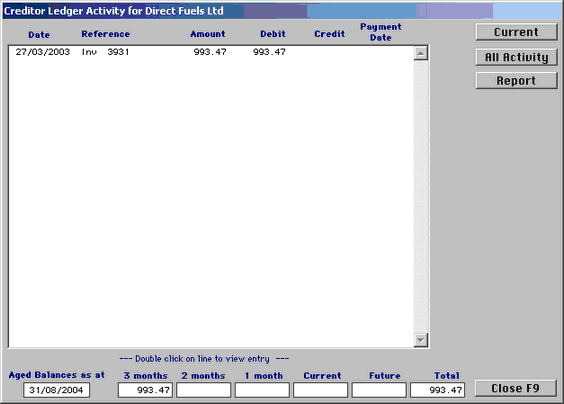The height and width of the screenshot is (404, 564).
Task: Click the Current button
Action: pyautogui.click(x=516, y=32)
